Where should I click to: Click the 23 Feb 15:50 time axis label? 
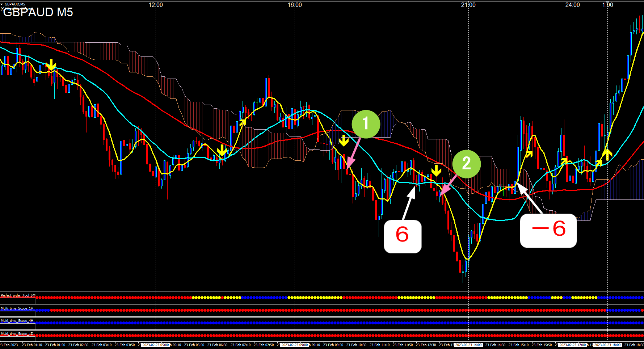click(542, 345)
